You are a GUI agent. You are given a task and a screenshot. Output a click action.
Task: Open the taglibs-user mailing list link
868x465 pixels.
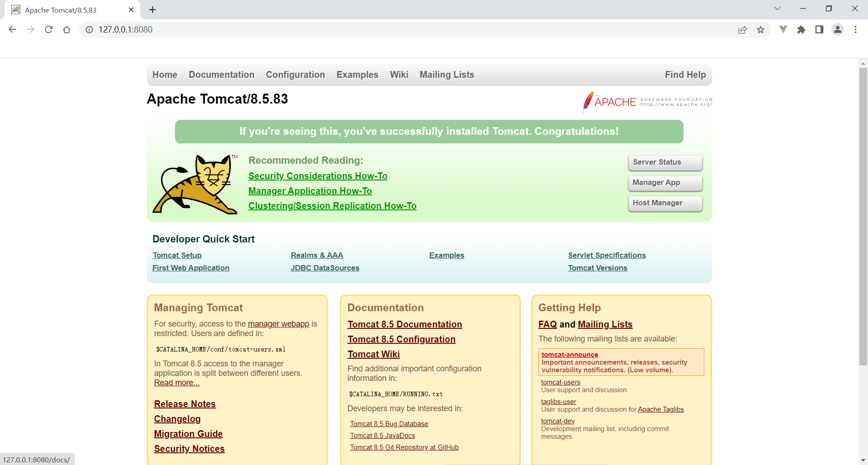558,402
